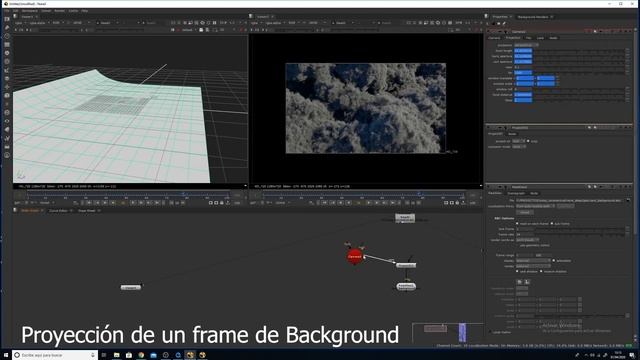Open the File menu
640x360 pixels.
7,11
